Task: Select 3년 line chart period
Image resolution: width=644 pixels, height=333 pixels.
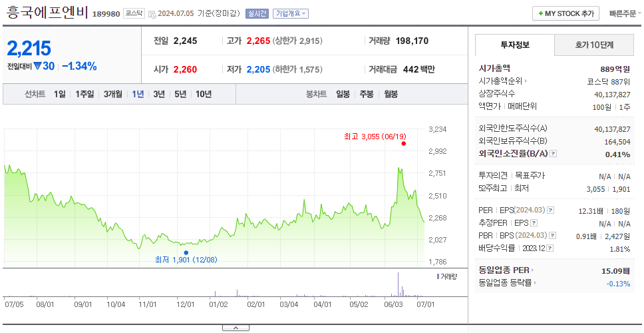Action: coord(159,94)
